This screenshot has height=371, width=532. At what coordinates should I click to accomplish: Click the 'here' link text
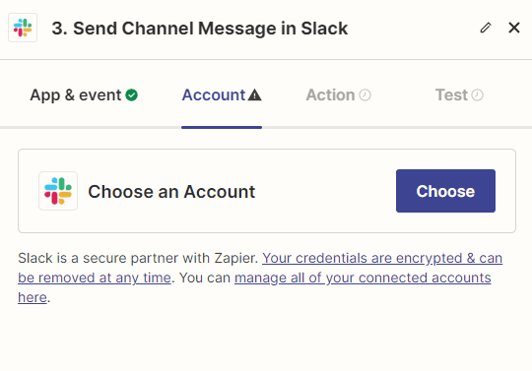pos(32,297)
